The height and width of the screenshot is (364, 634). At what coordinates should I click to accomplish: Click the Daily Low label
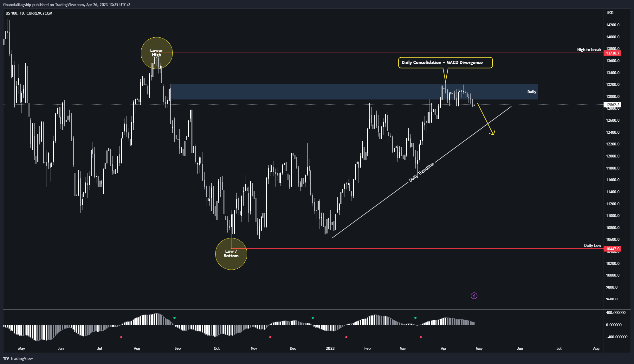click(592, 246)
